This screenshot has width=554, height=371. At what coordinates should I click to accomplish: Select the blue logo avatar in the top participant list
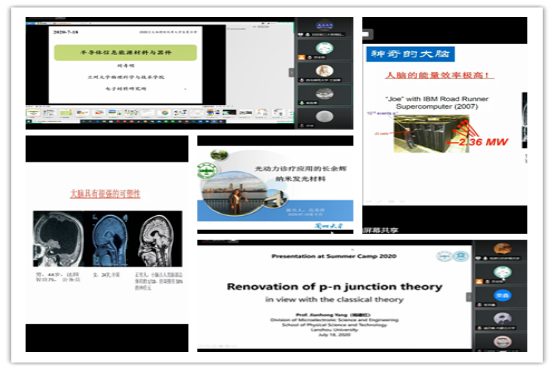(x=324, y=25)
